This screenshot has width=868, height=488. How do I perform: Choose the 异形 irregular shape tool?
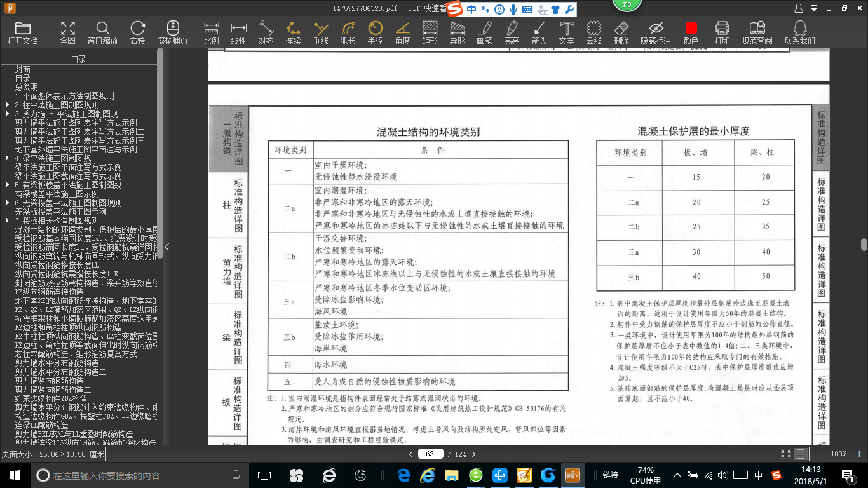pos(457,32)
